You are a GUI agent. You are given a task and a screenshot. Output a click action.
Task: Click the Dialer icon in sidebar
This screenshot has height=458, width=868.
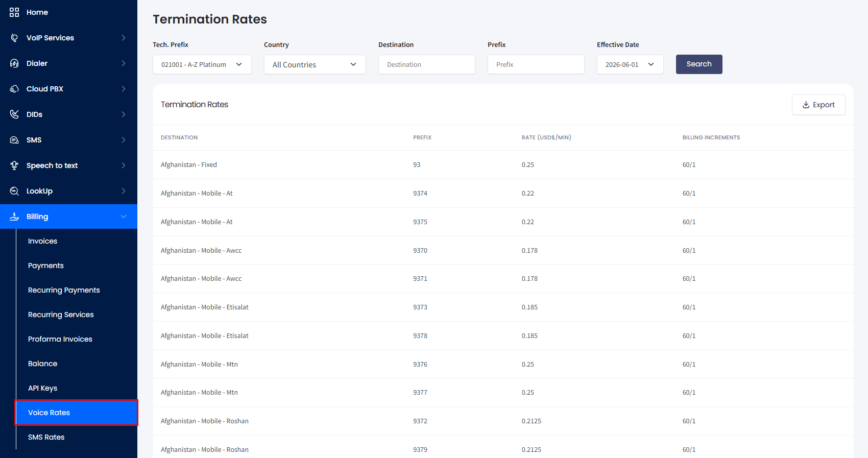[x=14, y=63]
